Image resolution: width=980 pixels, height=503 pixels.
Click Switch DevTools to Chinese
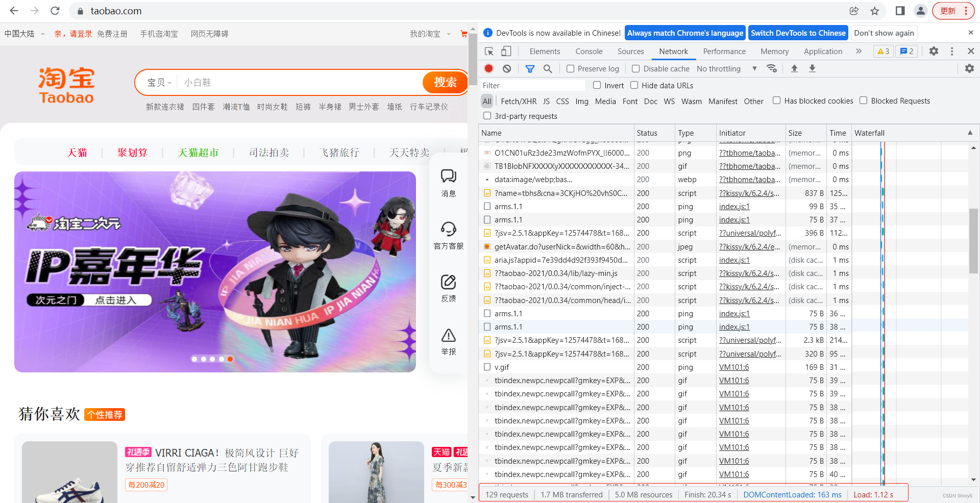(798, 33)
